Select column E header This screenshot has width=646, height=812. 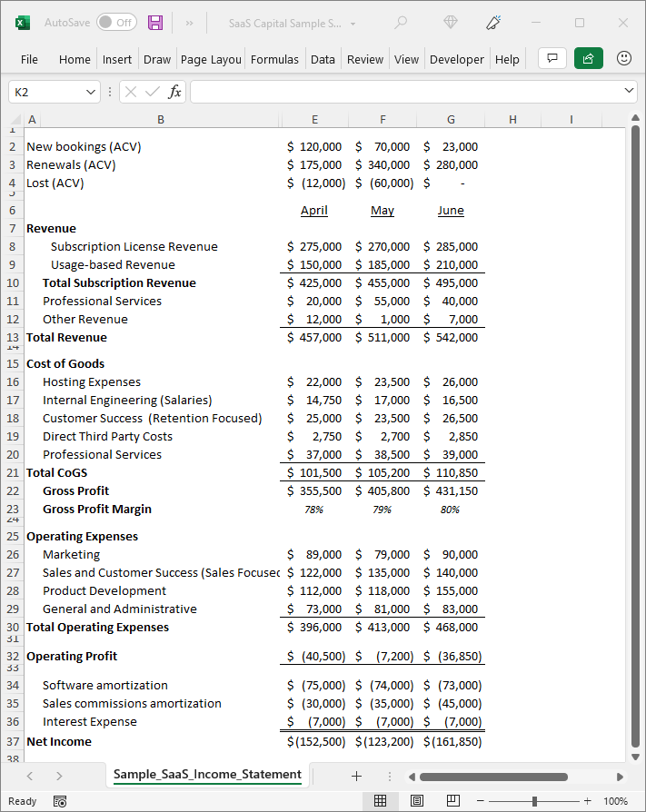click(314, 120)
